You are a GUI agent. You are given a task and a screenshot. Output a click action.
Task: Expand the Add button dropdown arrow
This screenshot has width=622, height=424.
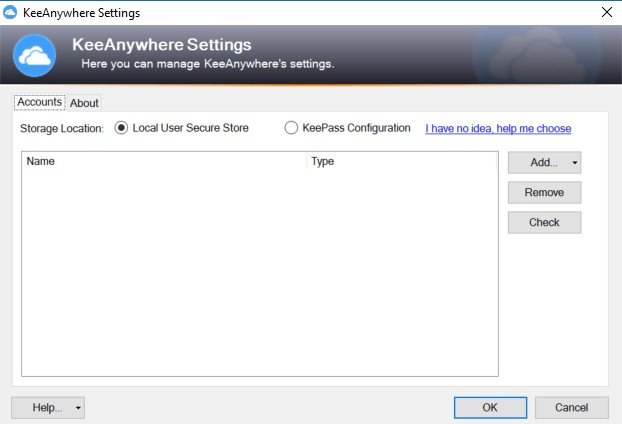click(x=574, y=163)
